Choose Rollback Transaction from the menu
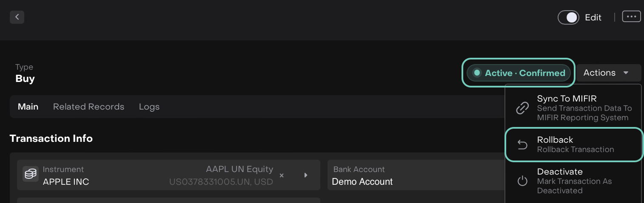644x203 pixels. click(575, 144)
